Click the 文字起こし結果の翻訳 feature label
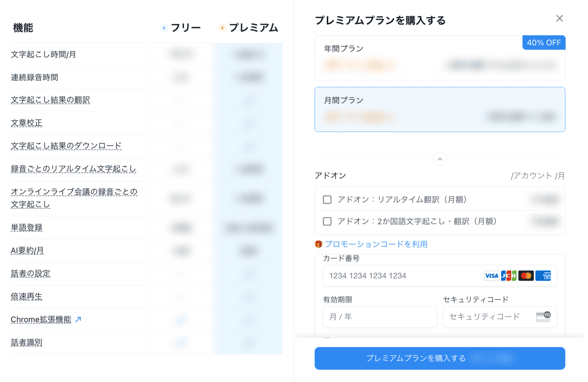The height and width of the screenshot is (382, 588). [50, 100]
